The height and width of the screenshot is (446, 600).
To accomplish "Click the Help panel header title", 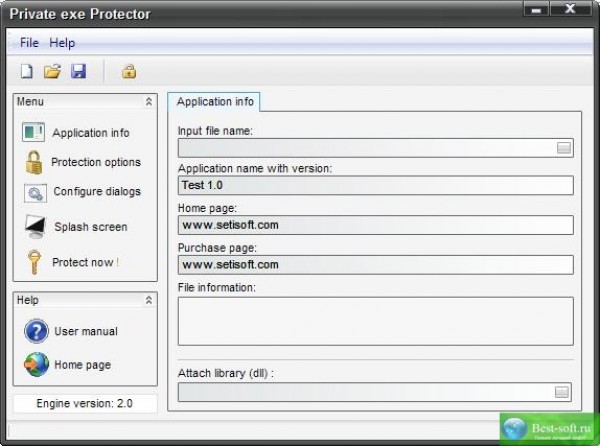I will [x=28, y=300].
